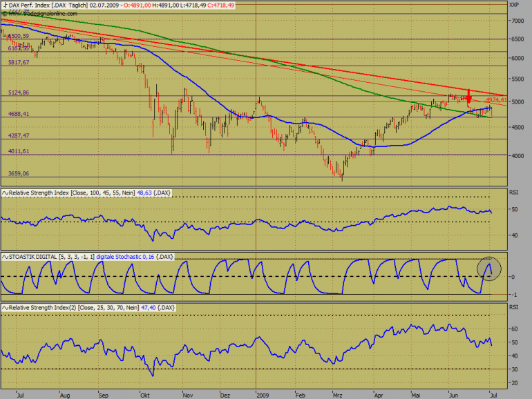Click the 5500 price axis label
Screen dimensions: 532x399
(x=517, y=79)
